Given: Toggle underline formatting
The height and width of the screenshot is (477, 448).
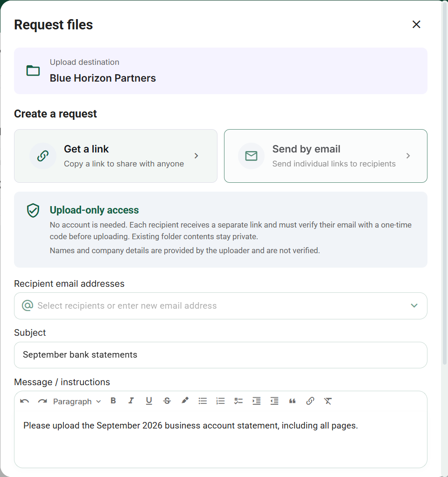Looking at the screenshot, I should click(x=149, y=401).
